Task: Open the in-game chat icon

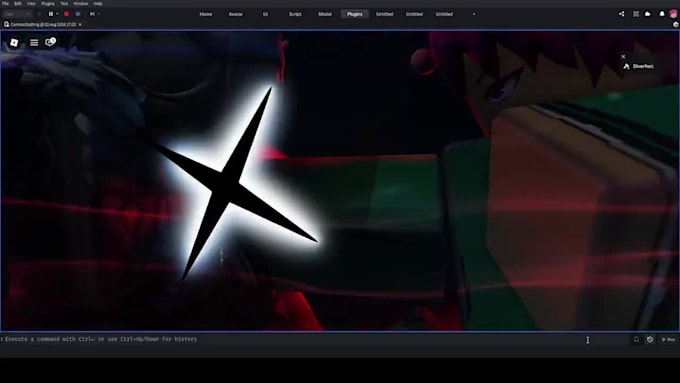Action: (50, 42)
